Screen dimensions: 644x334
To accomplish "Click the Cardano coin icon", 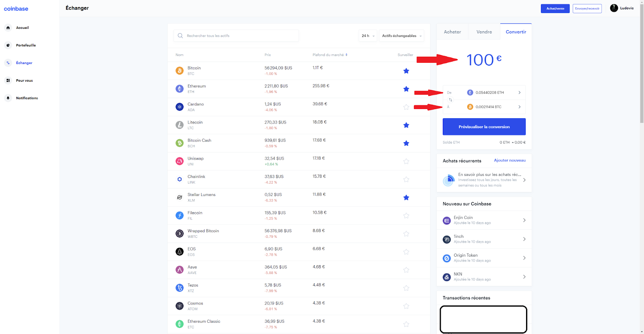I will pyautogui.click(x=180, y=107).
